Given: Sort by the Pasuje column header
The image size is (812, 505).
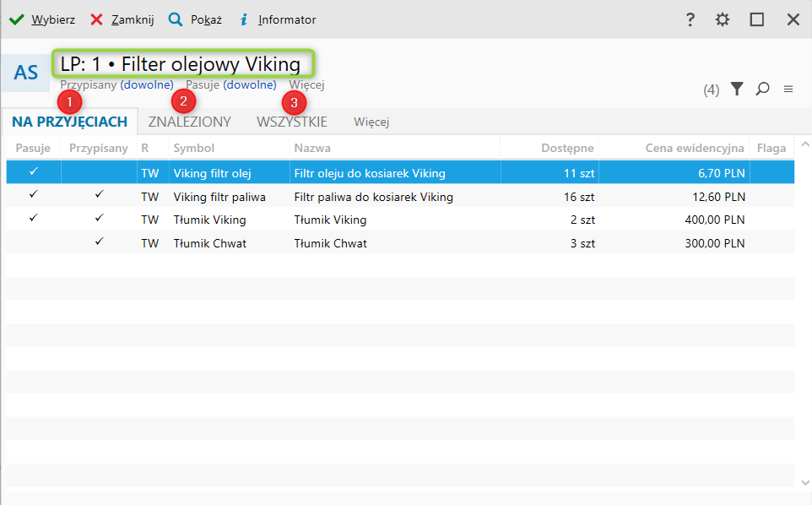Looking at the screenshot, I should tap(33, 148).
